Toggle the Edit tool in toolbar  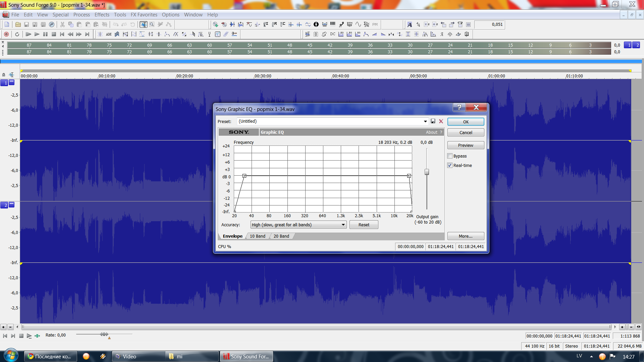click(144, 24)
